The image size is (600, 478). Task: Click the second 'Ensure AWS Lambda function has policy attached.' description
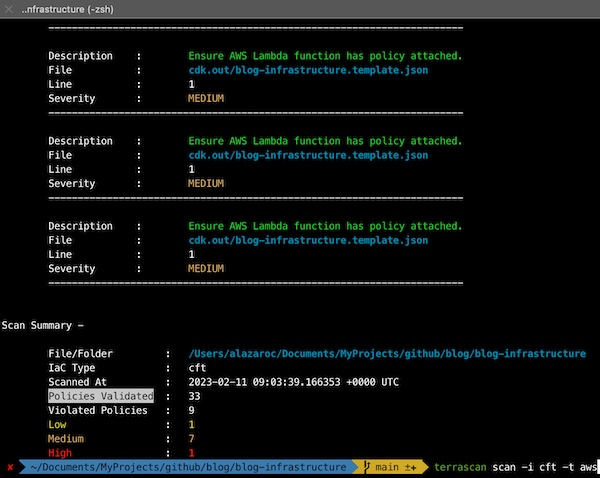[x=325, y=141]
